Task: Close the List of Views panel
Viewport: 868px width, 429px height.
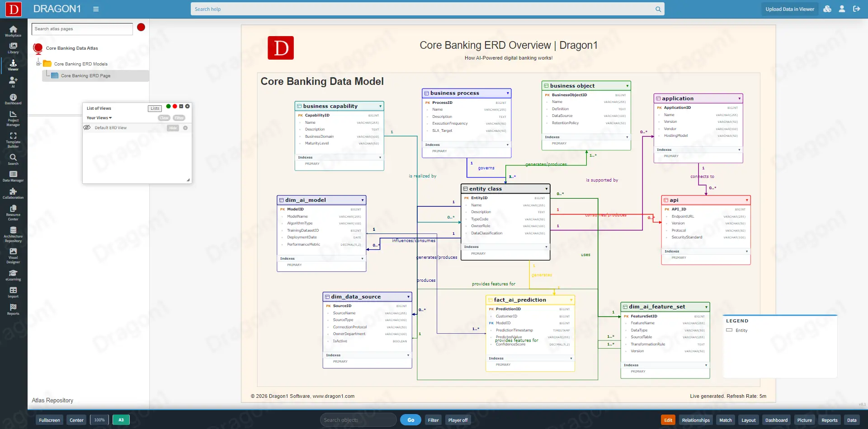Action: tap(188, 106)
